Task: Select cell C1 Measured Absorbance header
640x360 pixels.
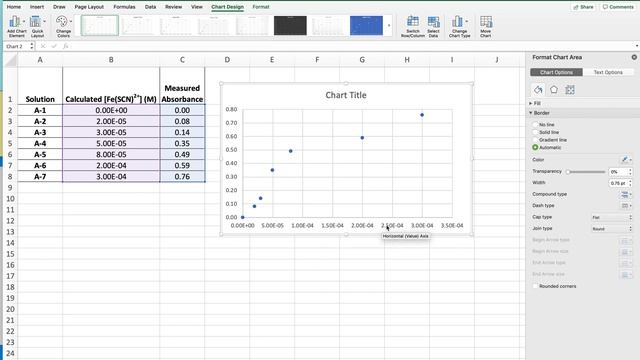Action: [x=182, y=86]
